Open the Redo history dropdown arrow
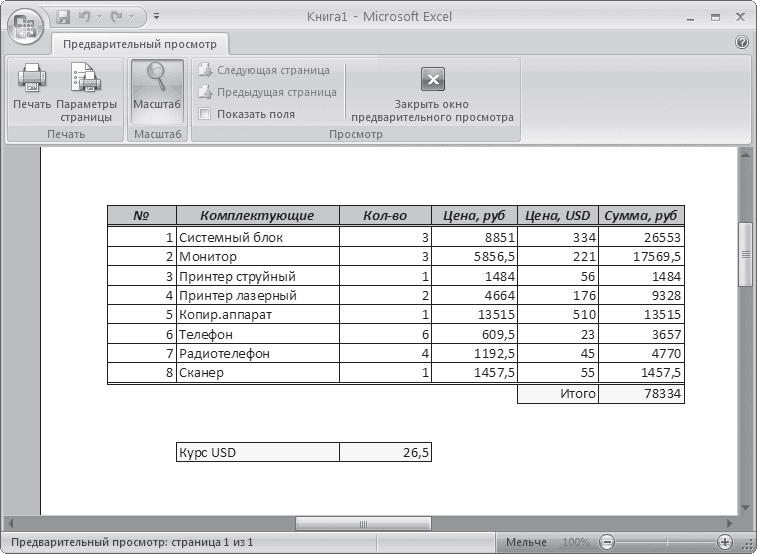 coord(131,17)
